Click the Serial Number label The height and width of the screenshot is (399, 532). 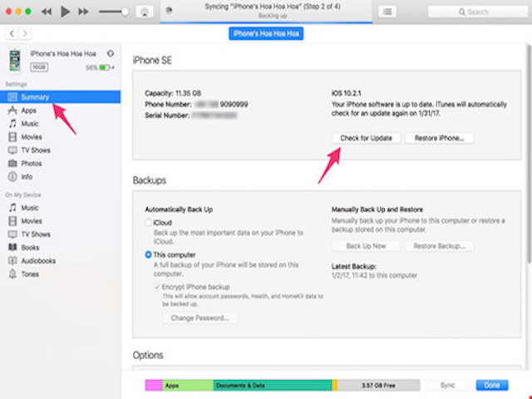tap(167, 116)
